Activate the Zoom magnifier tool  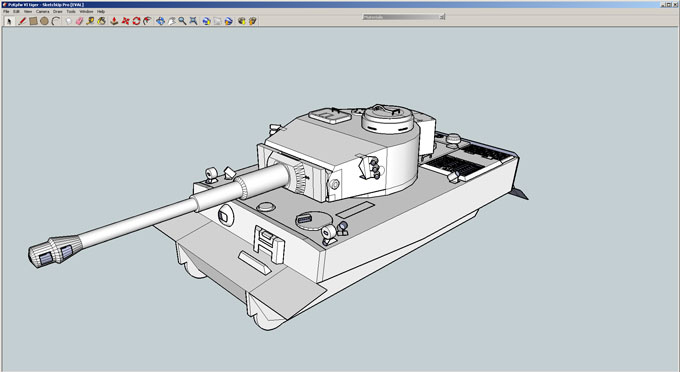click(x=183, y=21)
